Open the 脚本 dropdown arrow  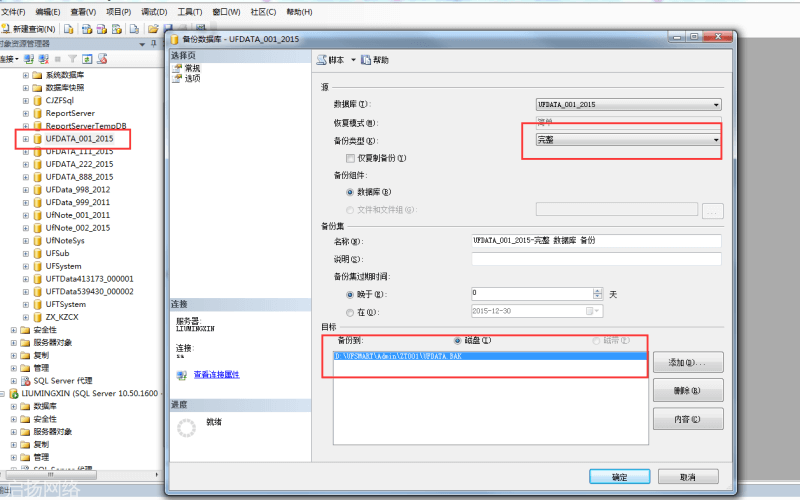353,60
